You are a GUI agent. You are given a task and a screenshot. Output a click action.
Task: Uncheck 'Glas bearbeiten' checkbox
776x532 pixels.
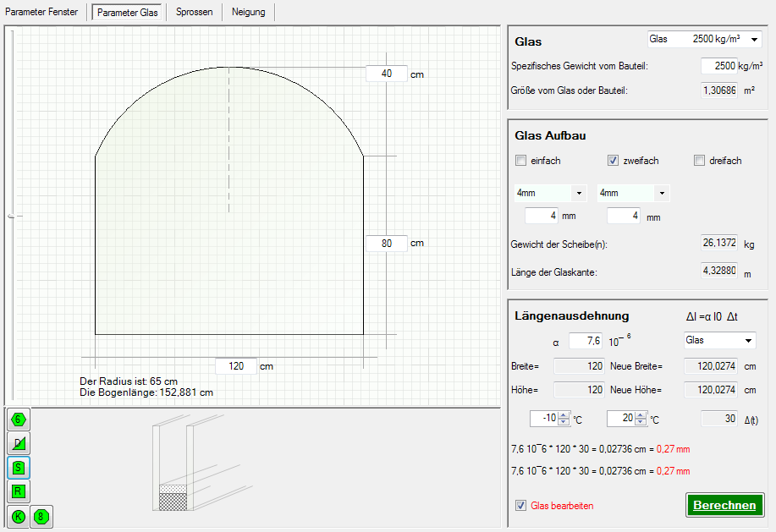click(x=520, y=506)
